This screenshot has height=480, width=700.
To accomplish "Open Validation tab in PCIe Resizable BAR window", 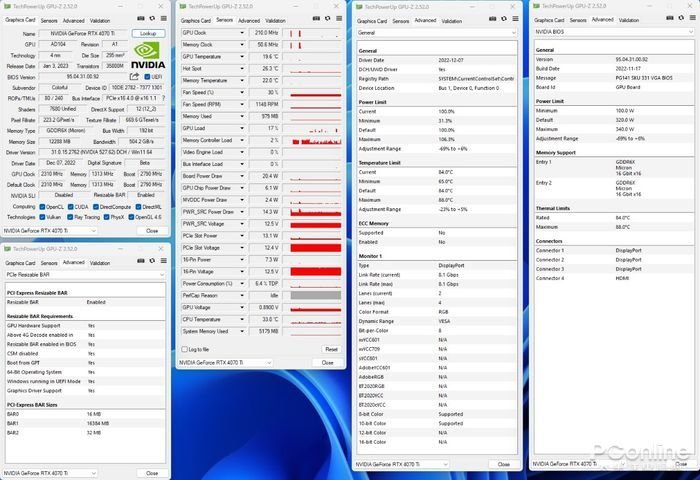I will [x=100, y=263].
